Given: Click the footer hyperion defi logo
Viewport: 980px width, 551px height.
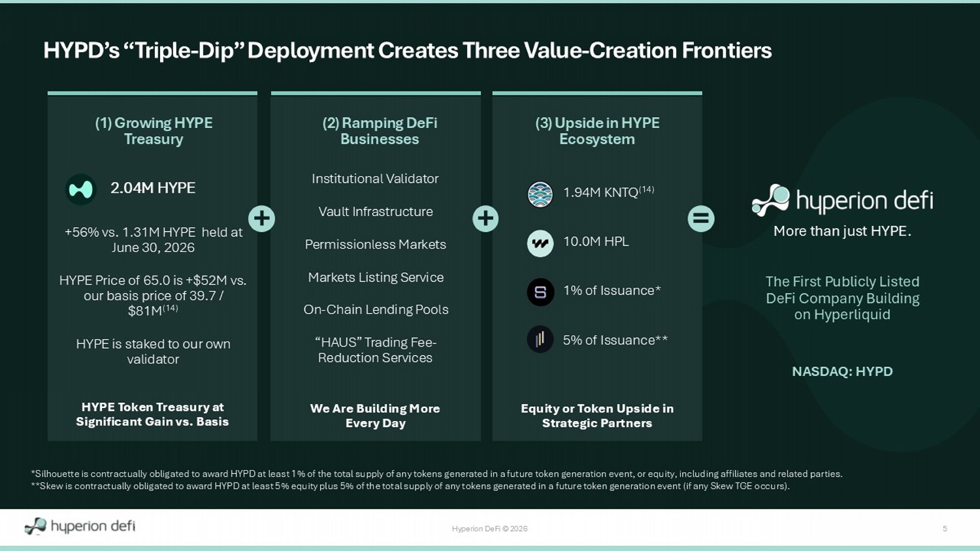Looking at the screenshot, I should pos(80,526).
